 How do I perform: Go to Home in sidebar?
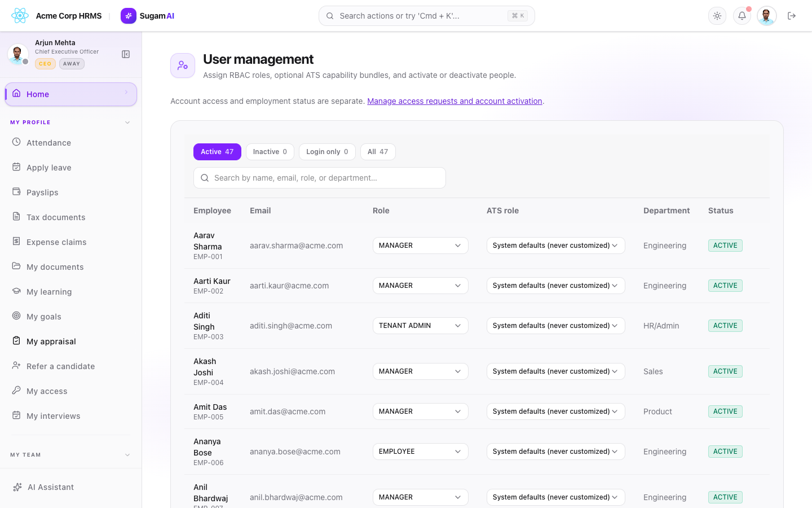click(71, 94)
